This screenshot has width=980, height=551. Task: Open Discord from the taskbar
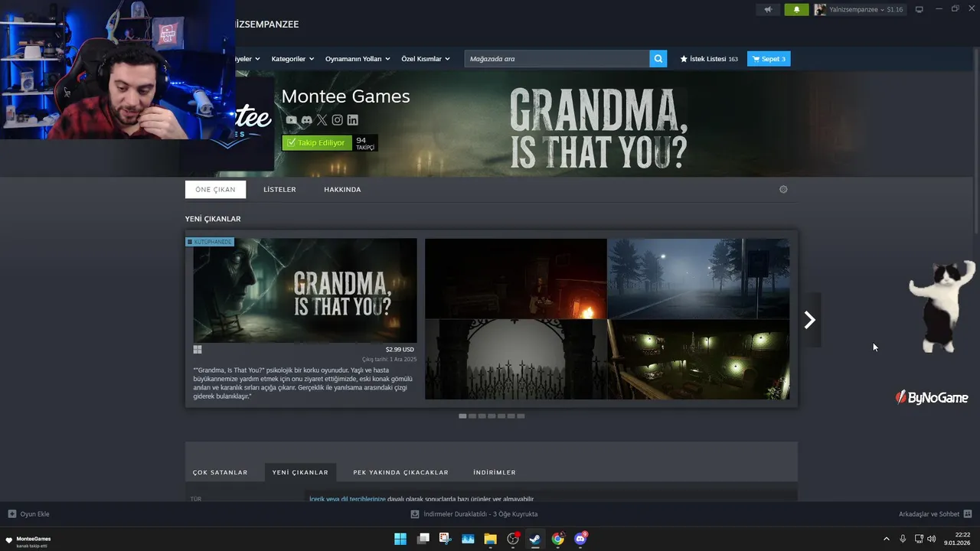pyautogui.click(x=580, y=539)
